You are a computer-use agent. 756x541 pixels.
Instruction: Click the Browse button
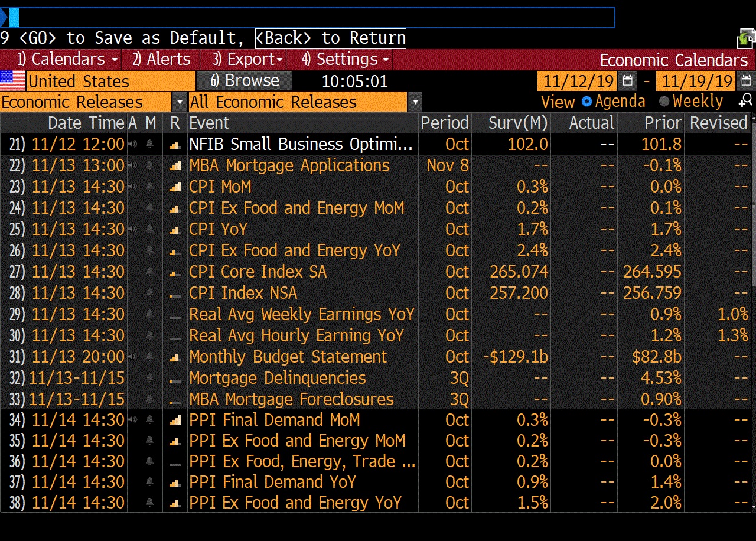pyautogui.click(x=245, y=80)
